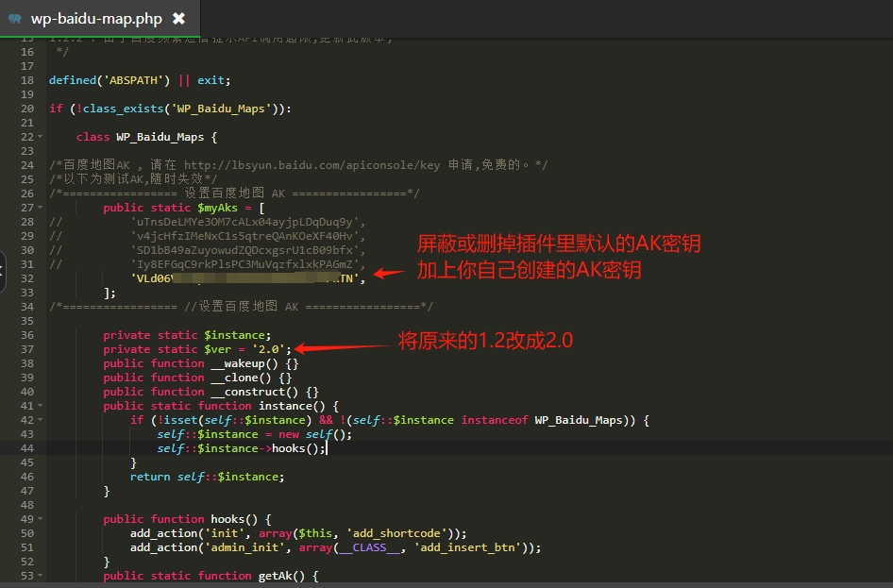Click the __construct() function name
This screenshot has height=588, width=893.
coord(255,392)
